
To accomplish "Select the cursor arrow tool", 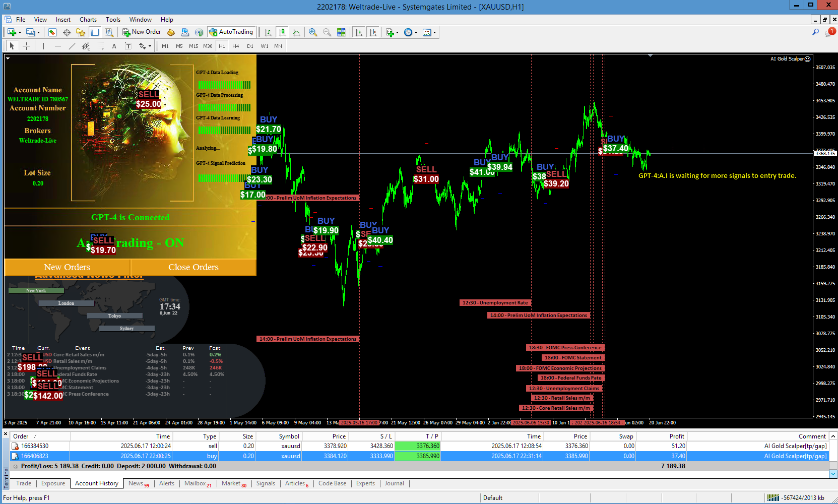I will coord(12,46).
